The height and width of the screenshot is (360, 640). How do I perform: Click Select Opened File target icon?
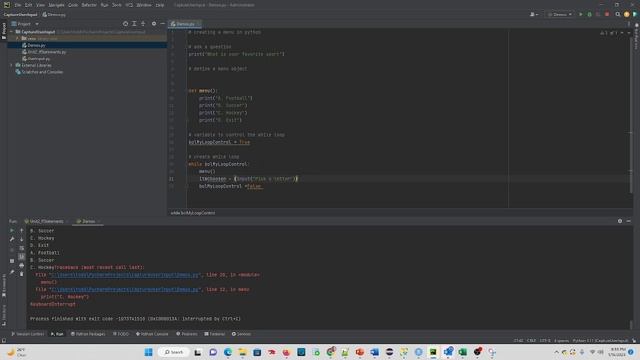pyautogui.click(x=125, y=24)
